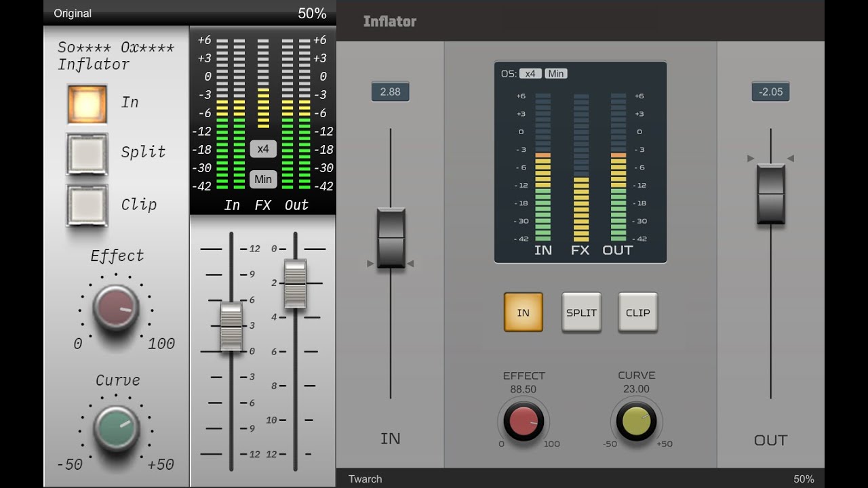Click the FX meter label in Twarch display
This screenshot has width=868, height=488.
580,250
